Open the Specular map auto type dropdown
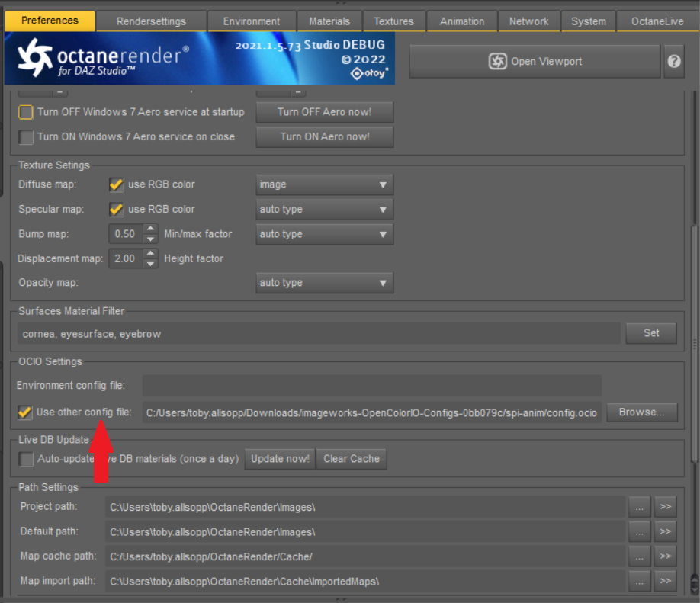The height and width of the screenshot is (603, 700). [x=325, y=210]
